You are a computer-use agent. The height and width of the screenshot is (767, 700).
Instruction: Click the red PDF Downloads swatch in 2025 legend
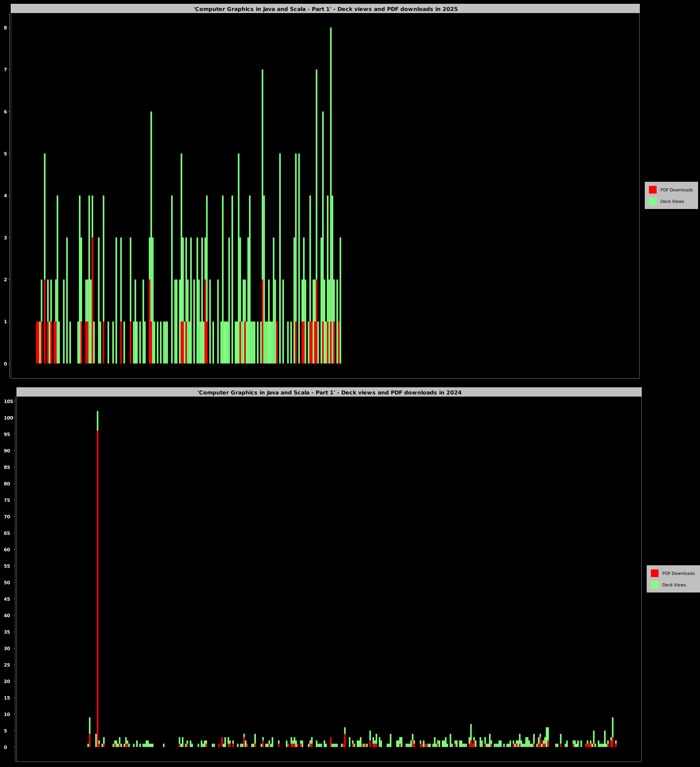coord(652,190)
